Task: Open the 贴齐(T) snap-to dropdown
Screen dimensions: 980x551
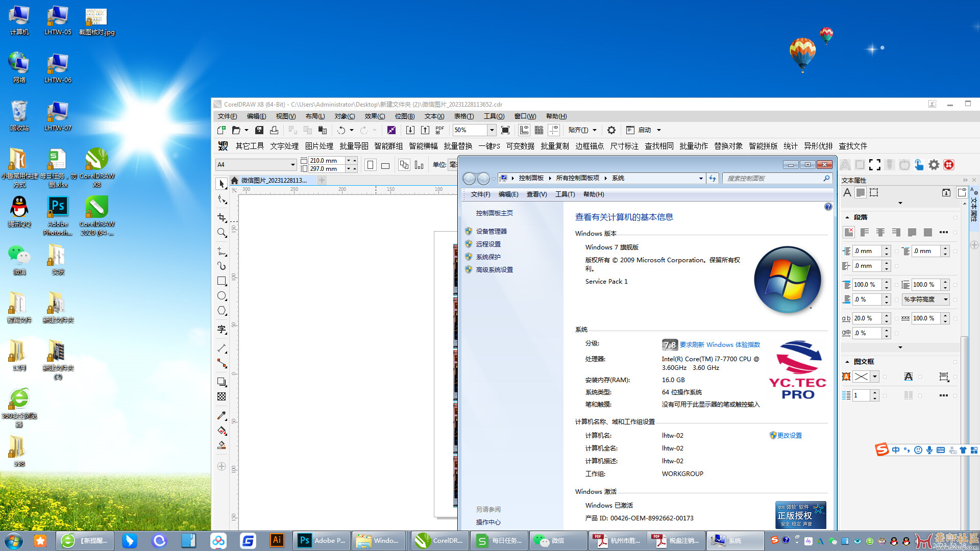Action: (595, 130)
